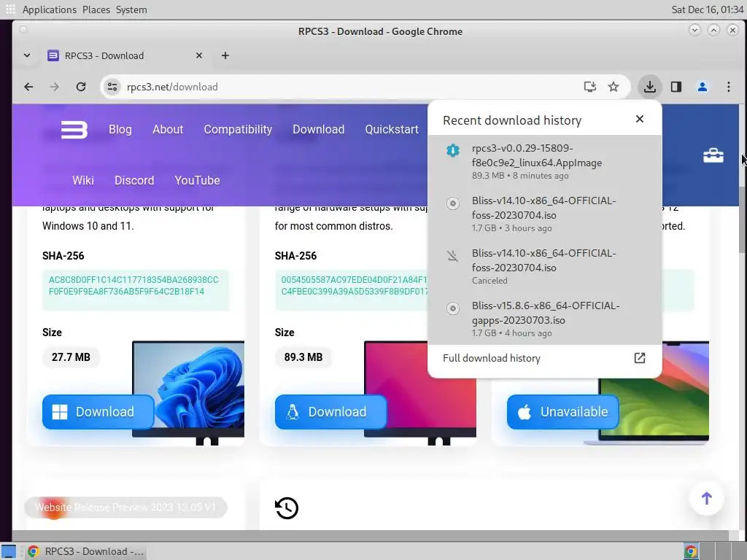Image resolution: width=747 pixels, height=560 pixels.
Task: Click the Applications grid icon in top panel
Action: (10, 9)
